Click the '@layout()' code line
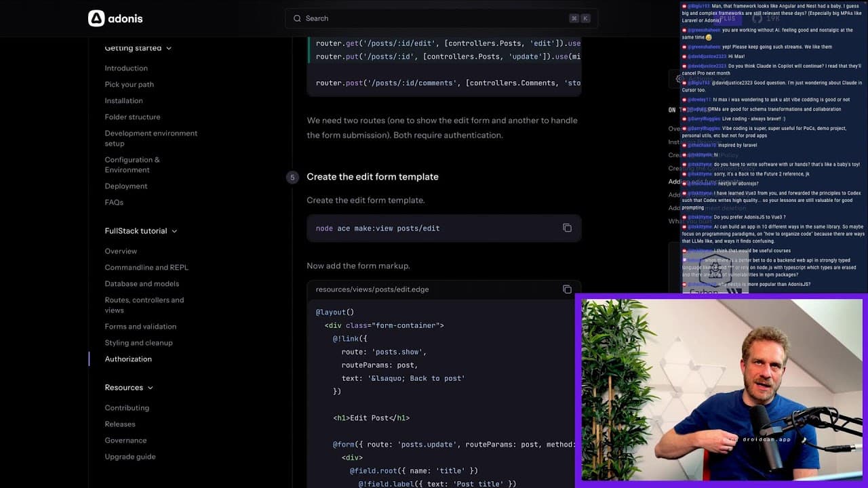This screenshot has width=868, height=488. (335, 312)
